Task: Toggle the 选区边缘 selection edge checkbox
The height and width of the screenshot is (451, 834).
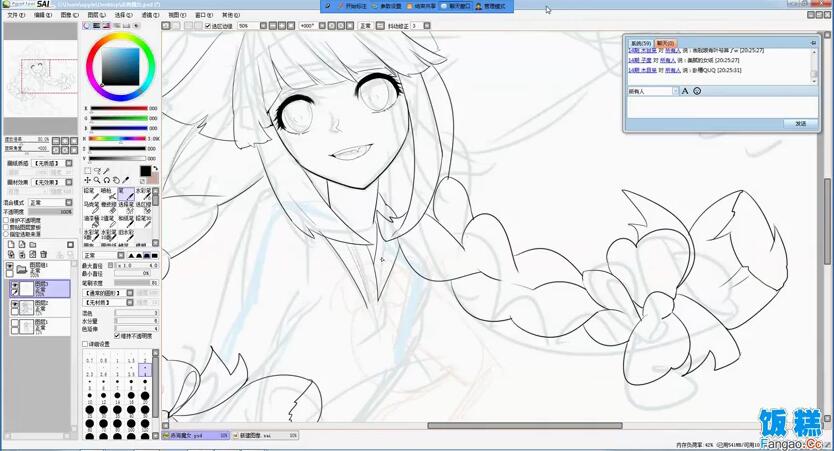Action: pyautogui.click(x=208, y=26)
